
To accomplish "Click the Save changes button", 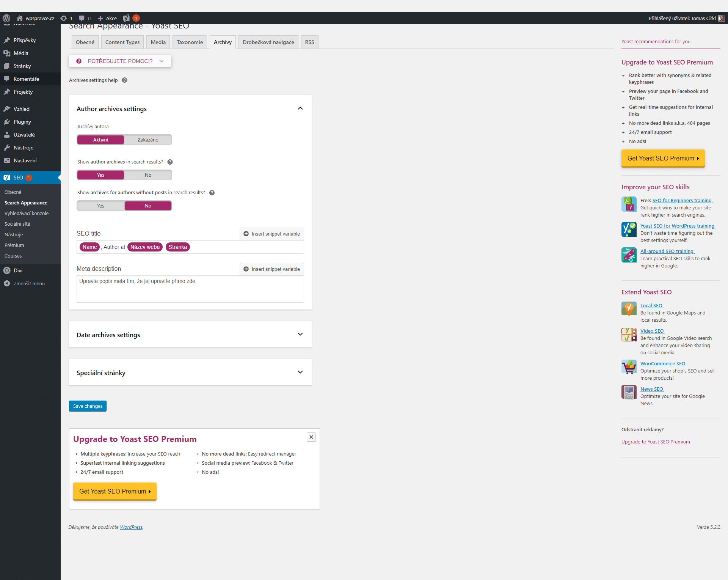I will (x=88, y=406).
